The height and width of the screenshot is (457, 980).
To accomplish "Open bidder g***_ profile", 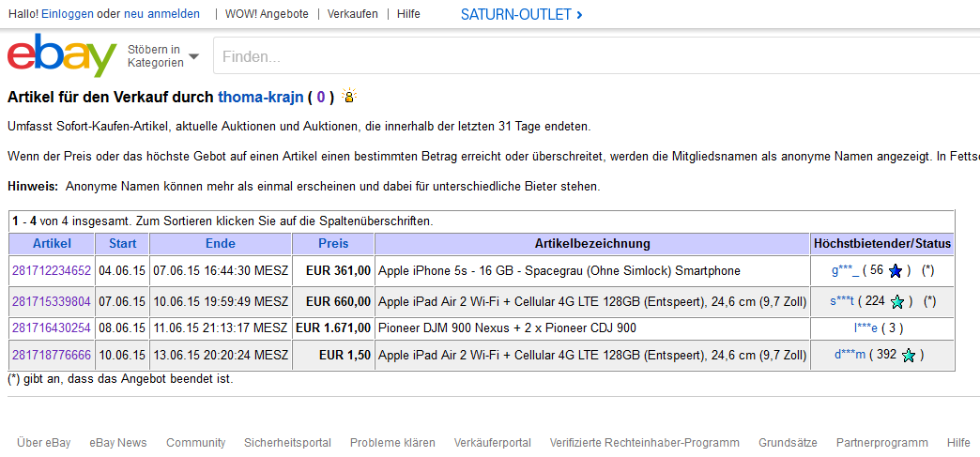I will (x=845, y=270).
